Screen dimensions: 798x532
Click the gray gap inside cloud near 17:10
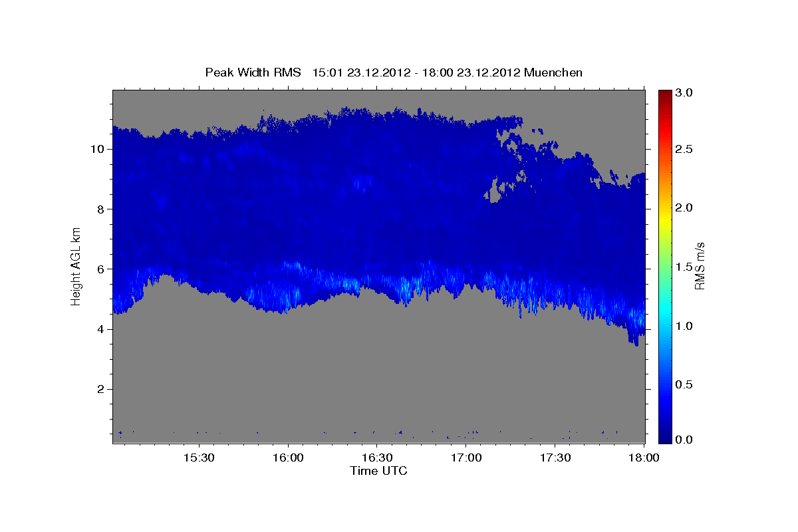point(494,195)
